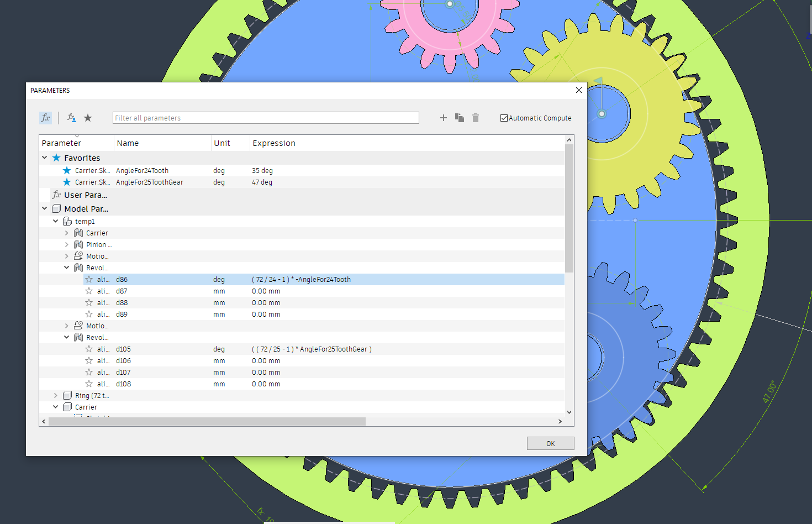Collapse the Favorites section
This screenshot has width=812, height=524.
[x=44, y=157]
